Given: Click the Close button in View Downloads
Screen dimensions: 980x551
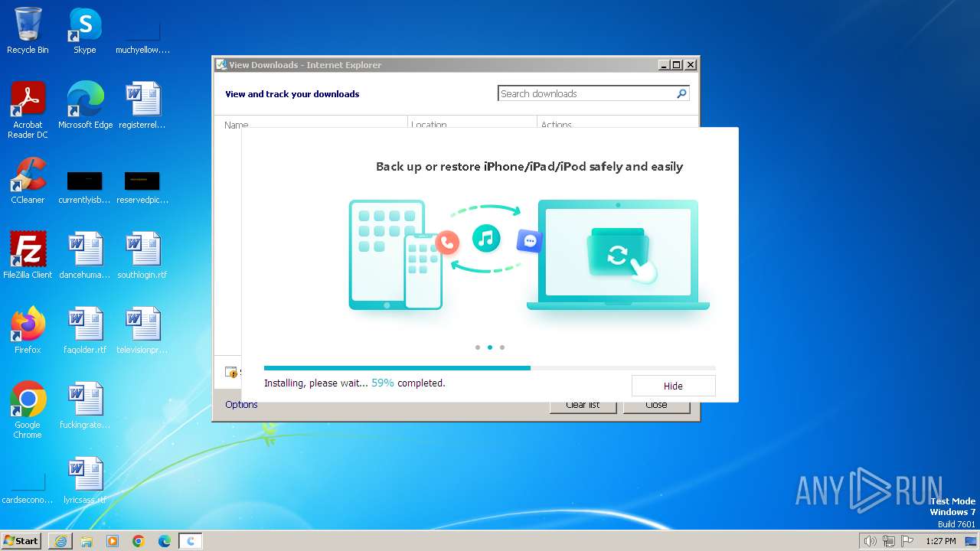Looking at the screenshot, I should coord(656,405).
